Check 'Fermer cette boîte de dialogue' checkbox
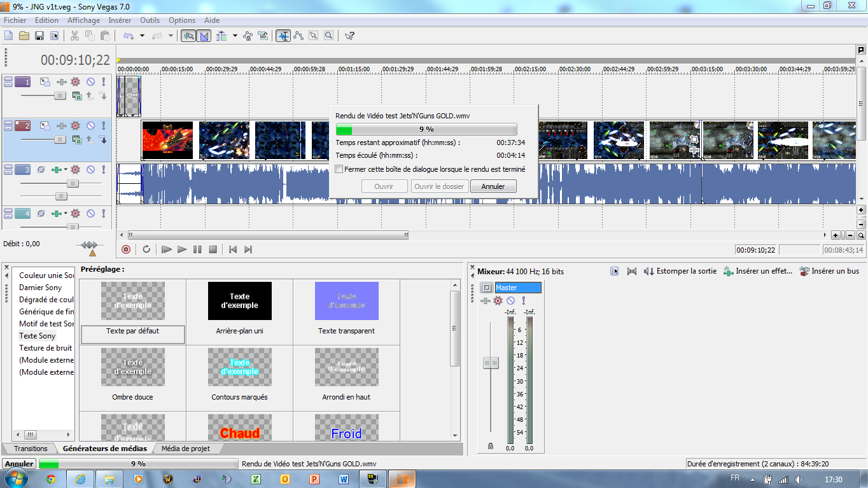Viewport: 868px width, 488px height. click(x=339, y=169)
